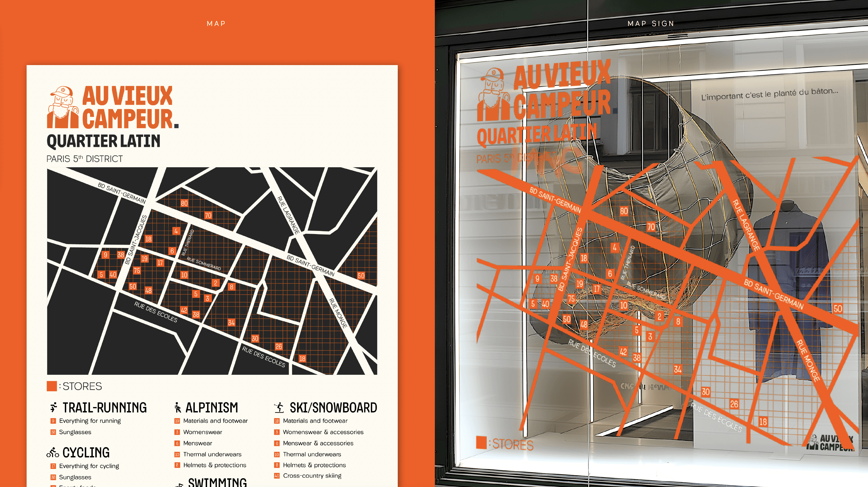Click the Cross-country skiing list entry

pos(312,476)
